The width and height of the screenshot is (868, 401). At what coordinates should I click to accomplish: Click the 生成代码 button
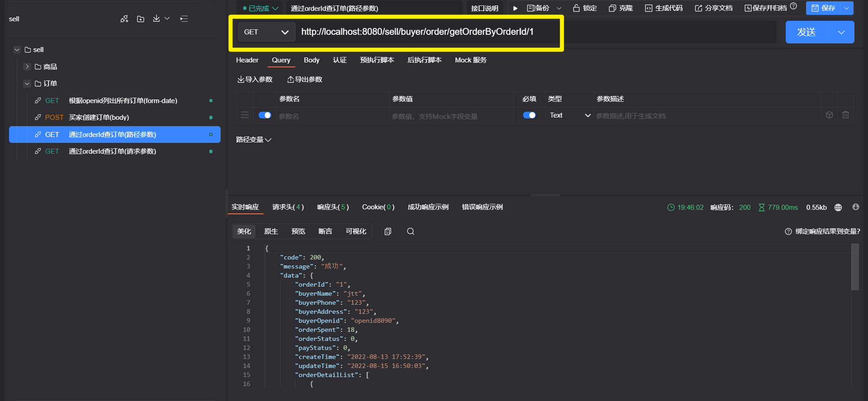[x=664, y=8]
